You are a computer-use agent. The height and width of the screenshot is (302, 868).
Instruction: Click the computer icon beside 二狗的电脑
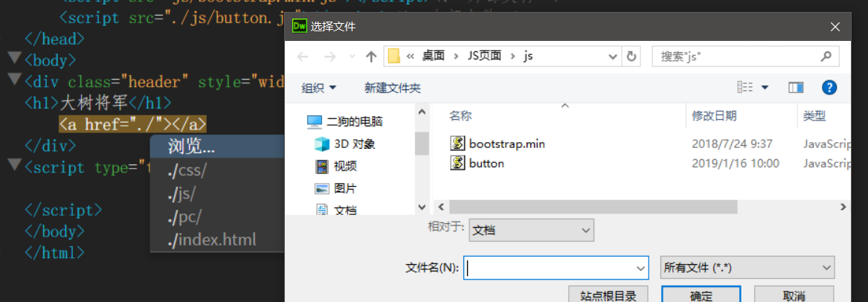(x=315, y=122)
